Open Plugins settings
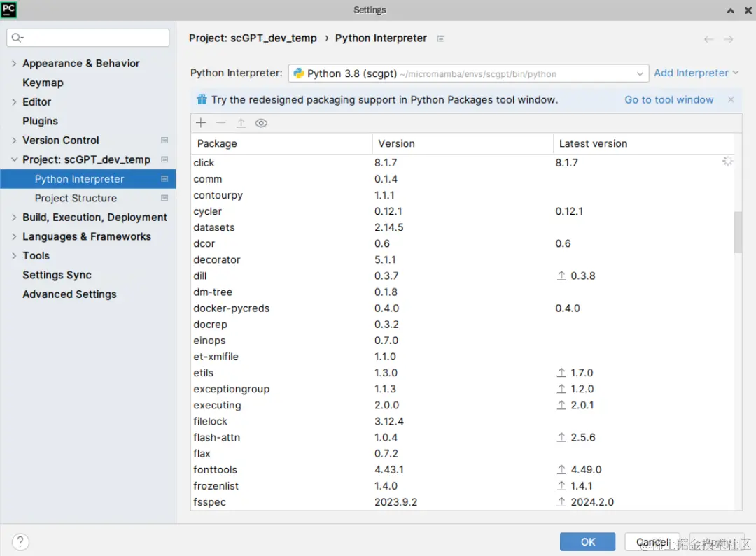The image size is (756, 556). click(x=40, y=121)
